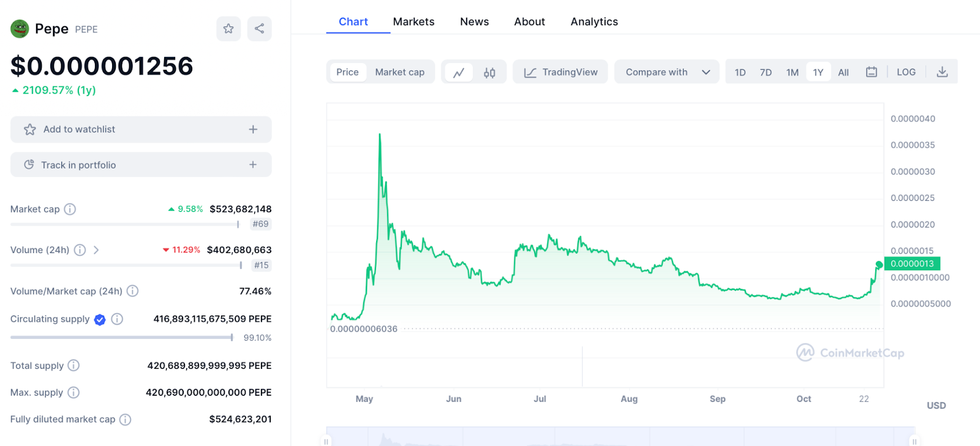Click the plus icon on Track in portfolio

(x=253, y=165)
